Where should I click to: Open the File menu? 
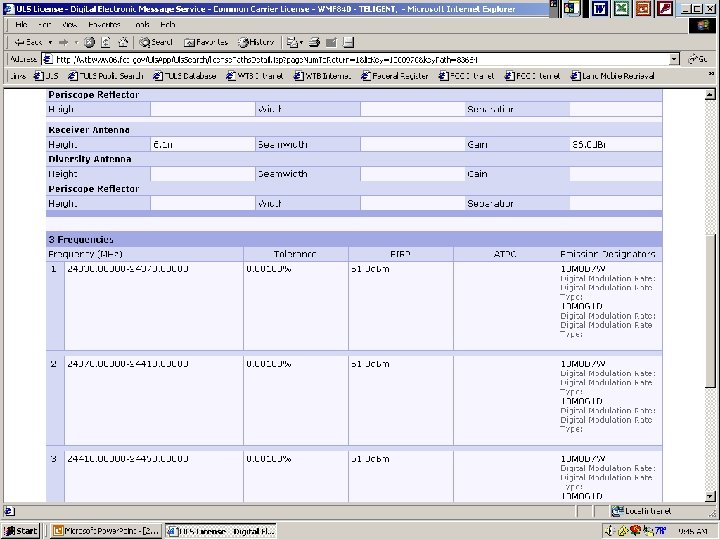pyautogui.click(x=21, y=25)
